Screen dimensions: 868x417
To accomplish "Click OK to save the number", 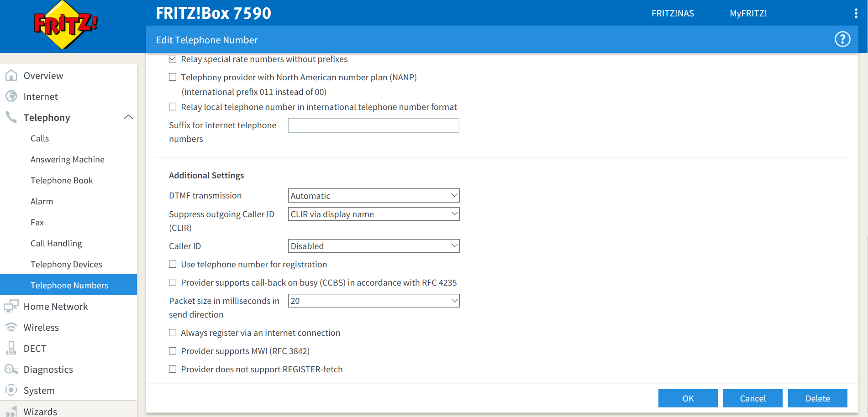I will point(688,398).
